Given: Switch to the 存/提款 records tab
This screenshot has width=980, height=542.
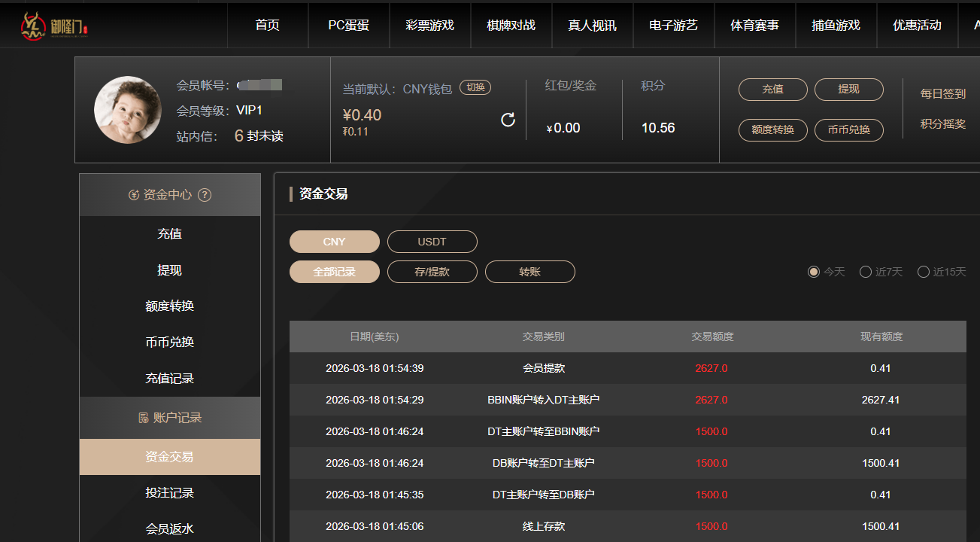Looking at the screenshot, I should click(432, 272).
